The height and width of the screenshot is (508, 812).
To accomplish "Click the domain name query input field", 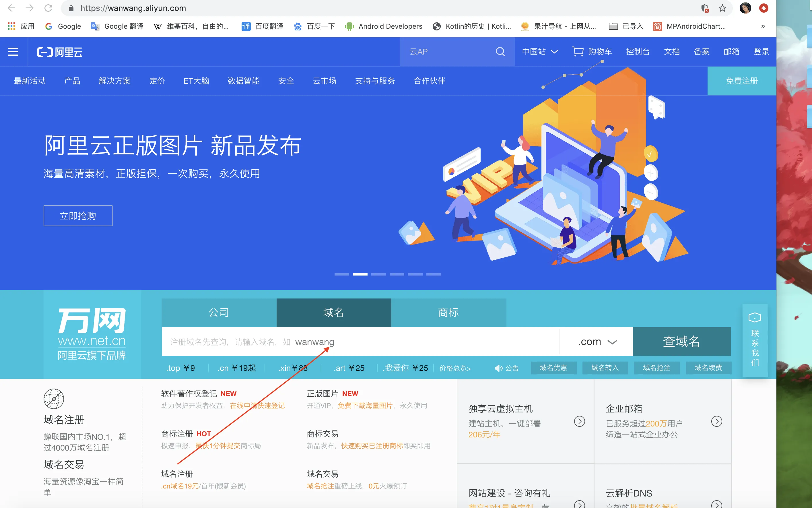I will click(x=361, y=342).
